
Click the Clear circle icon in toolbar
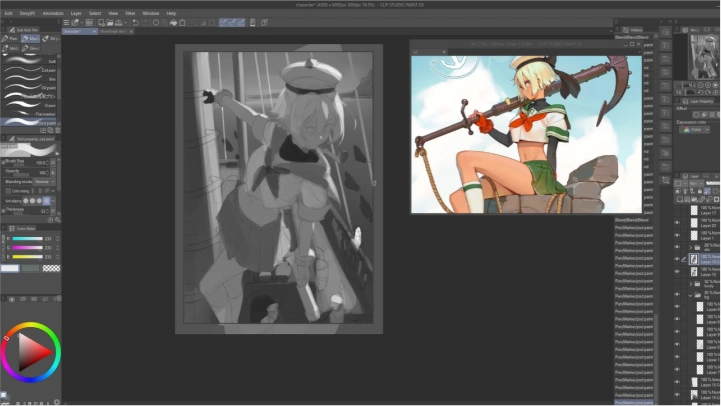tap(156, 23)
